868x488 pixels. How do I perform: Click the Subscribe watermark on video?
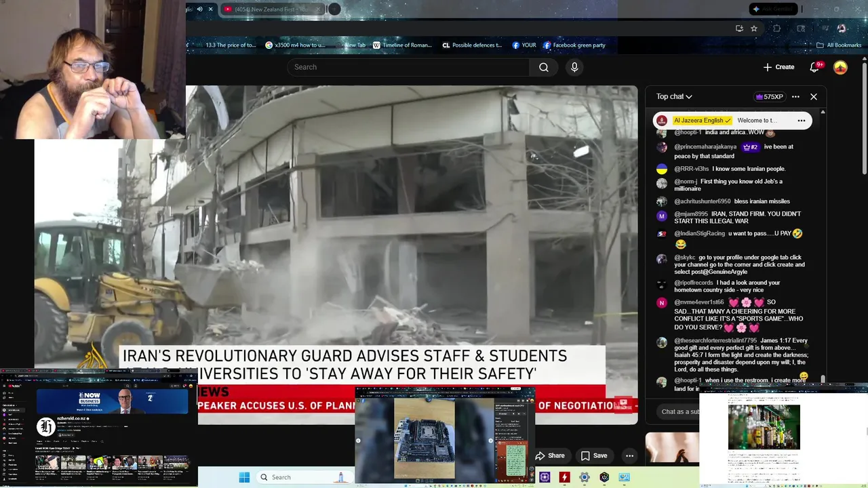(623, 403)
